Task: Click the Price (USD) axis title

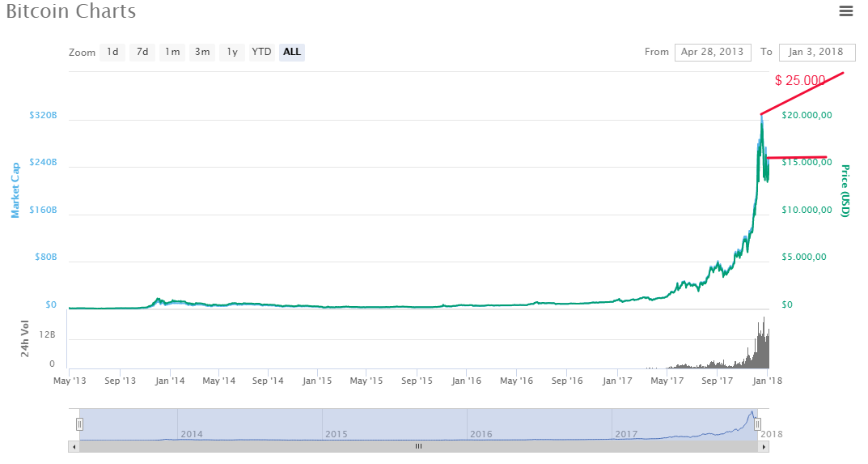Action: tap(845, 190)
